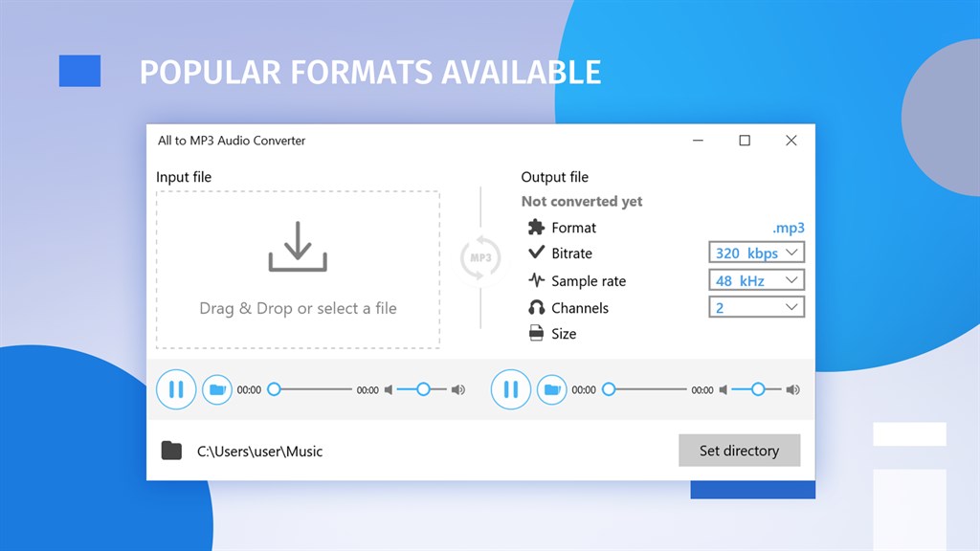Image resolution: width=980 pixels, height=551 pixels.
Task: Maximize the All to MP3 Audio Converter window
Action: [x=745, y=141]
